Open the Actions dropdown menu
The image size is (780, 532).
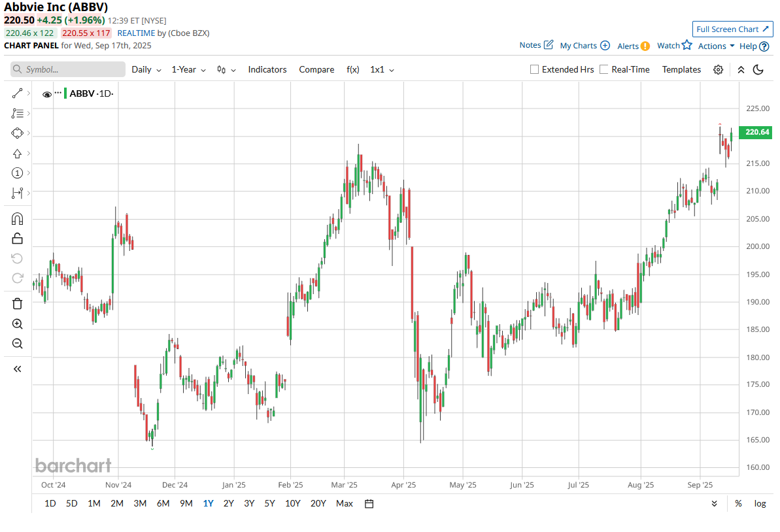pos(716,46)
